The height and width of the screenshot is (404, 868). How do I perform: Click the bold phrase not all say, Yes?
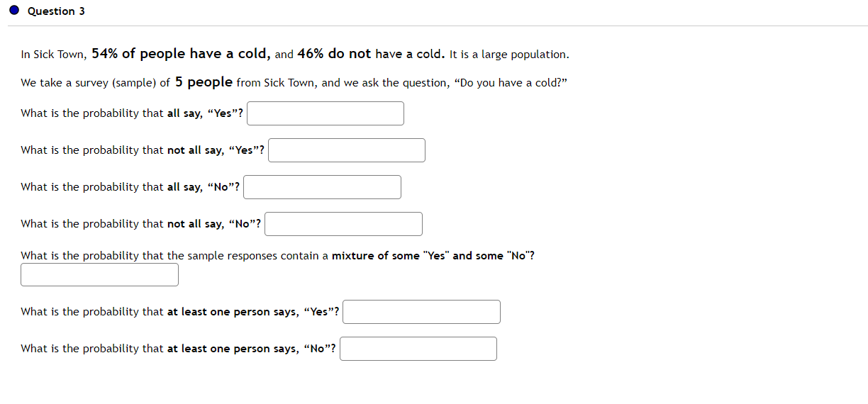pos(216,150)
